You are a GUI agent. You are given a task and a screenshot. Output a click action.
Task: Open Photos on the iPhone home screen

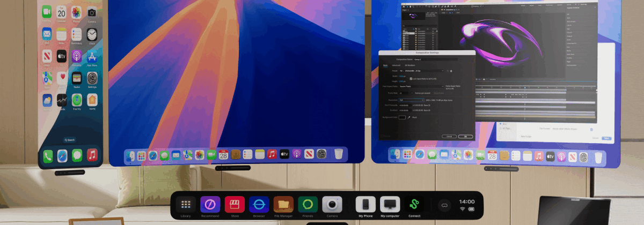[77, 12]
